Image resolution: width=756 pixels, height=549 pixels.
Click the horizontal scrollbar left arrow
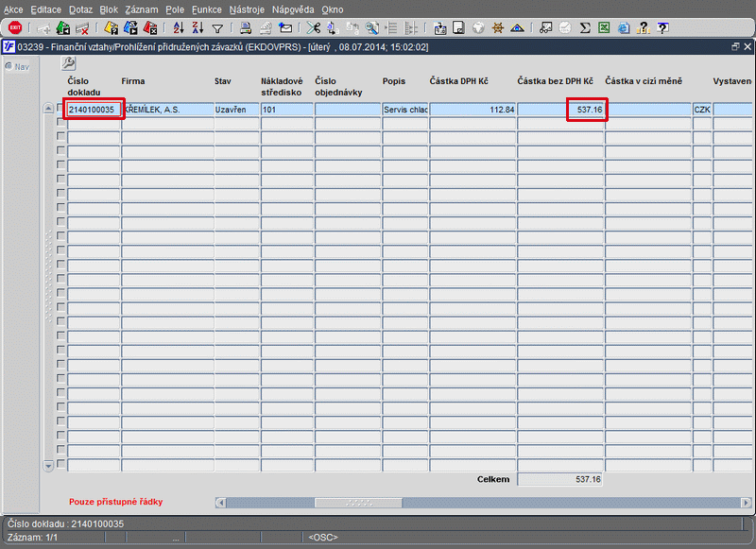[x=221, y=503]
